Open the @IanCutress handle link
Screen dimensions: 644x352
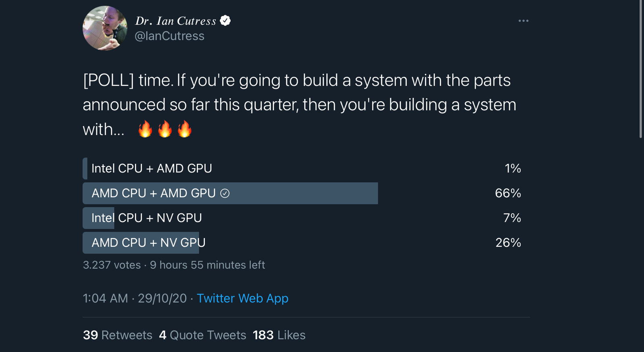169,36
